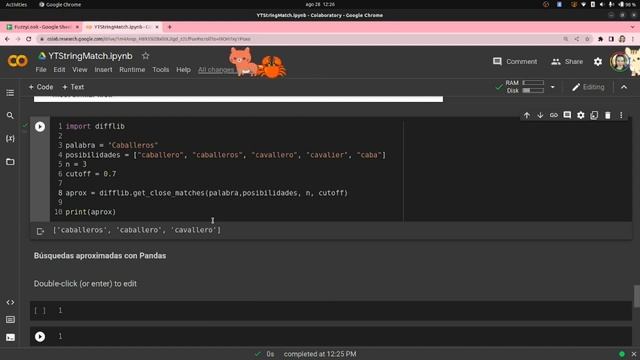Open the command palette icon
Image resolution: width=640 pixels, height=360 pixels.
(x=10, y=320)
